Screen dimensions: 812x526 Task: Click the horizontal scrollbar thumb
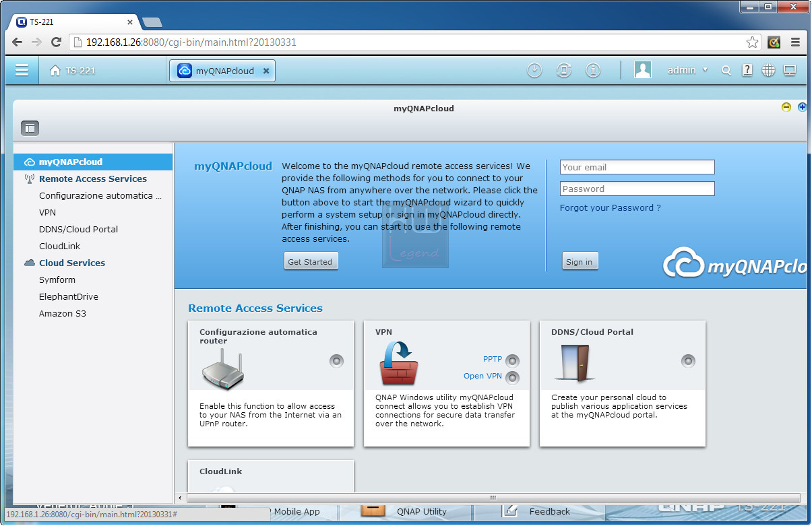[492, 498]
